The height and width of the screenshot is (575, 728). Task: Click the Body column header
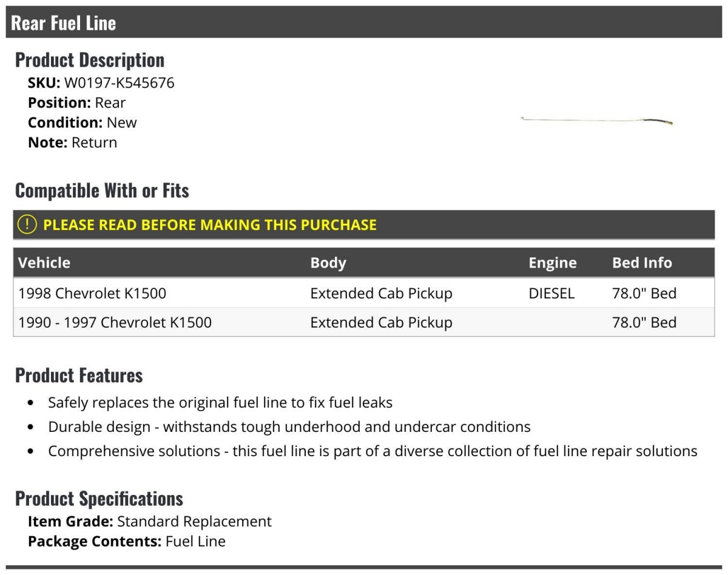coord(328,263)
